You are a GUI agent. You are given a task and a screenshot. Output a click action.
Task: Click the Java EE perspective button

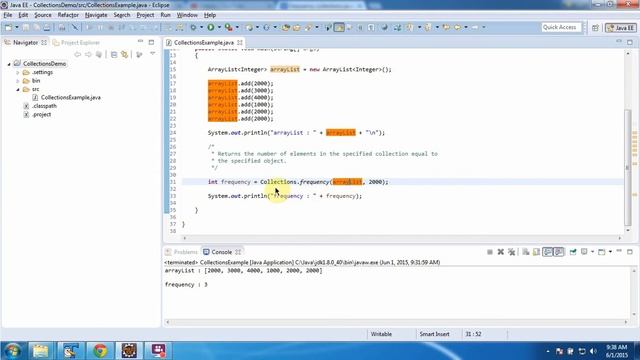620,28
